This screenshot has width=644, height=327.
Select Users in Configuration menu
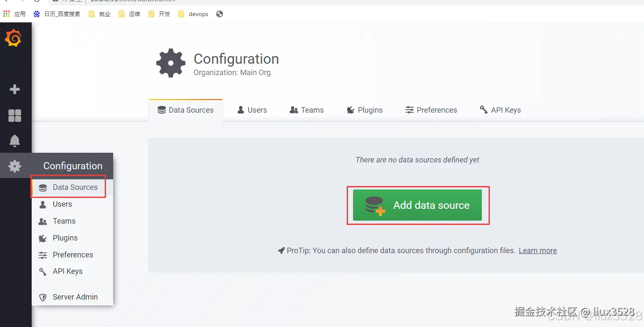(x=62, y=204)
